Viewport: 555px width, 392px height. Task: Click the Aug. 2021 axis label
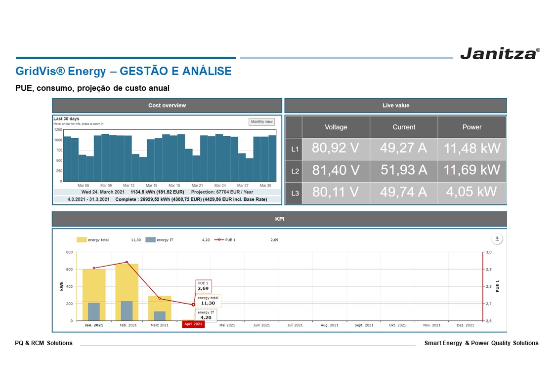330,325
